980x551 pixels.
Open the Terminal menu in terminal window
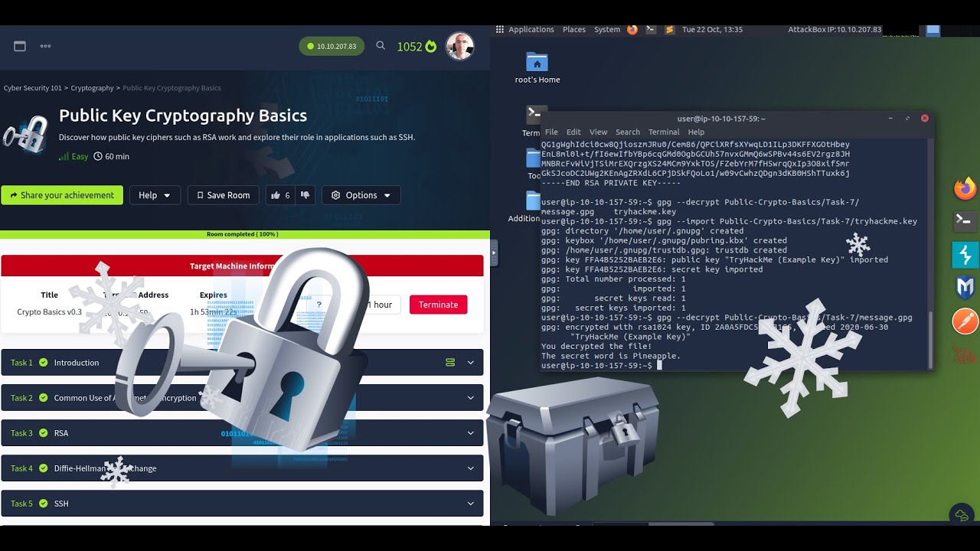[x=664, y=132]
